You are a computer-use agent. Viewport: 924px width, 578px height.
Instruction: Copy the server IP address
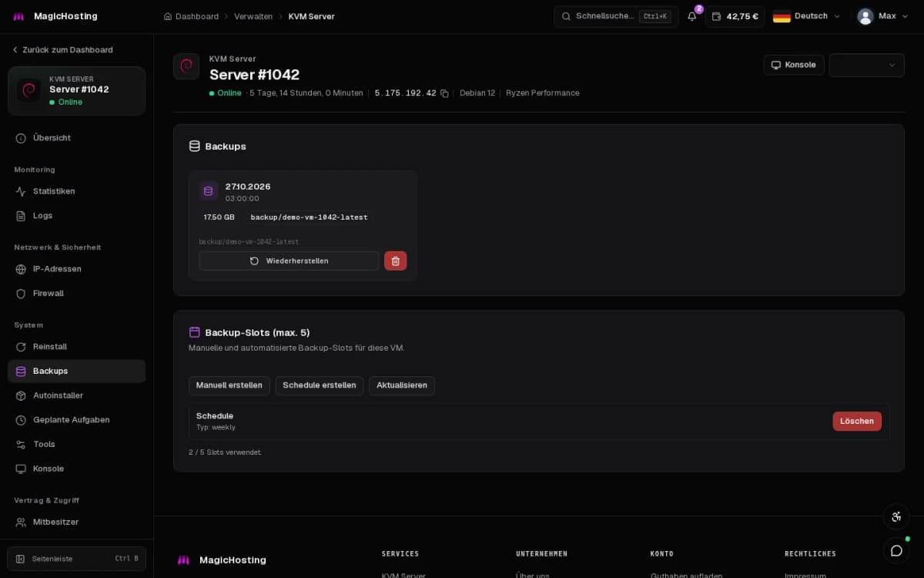click(444, 93)
